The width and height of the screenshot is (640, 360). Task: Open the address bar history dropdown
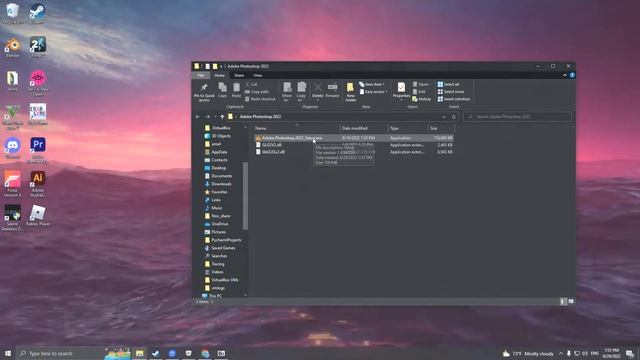click(444, 117)
